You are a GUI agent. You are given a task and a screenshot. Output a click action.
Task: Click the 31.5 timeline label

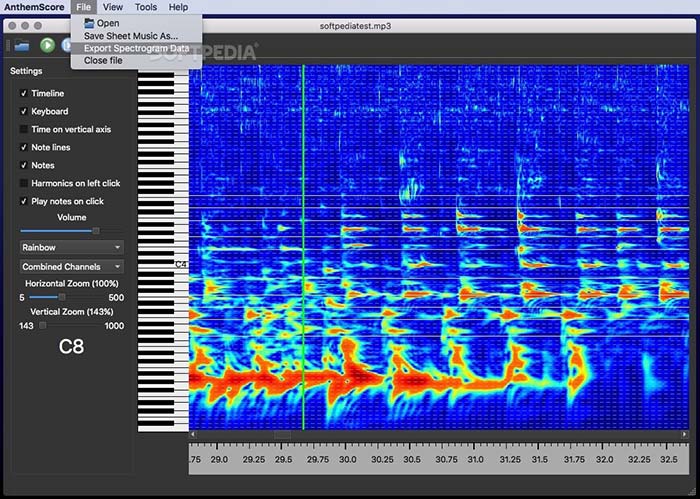540,459
